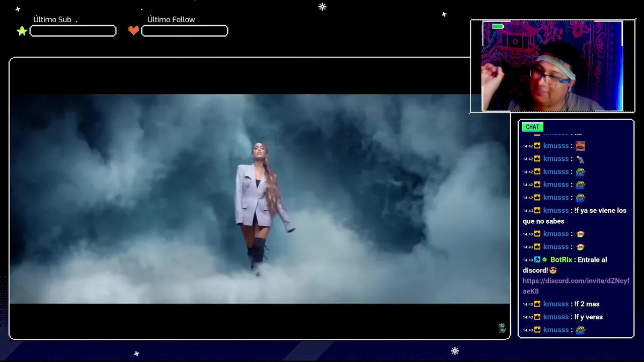The width and height of the screenshot is (644, 362).
Task: Click the empty Último Sub name bar
Action: (73, 31)
